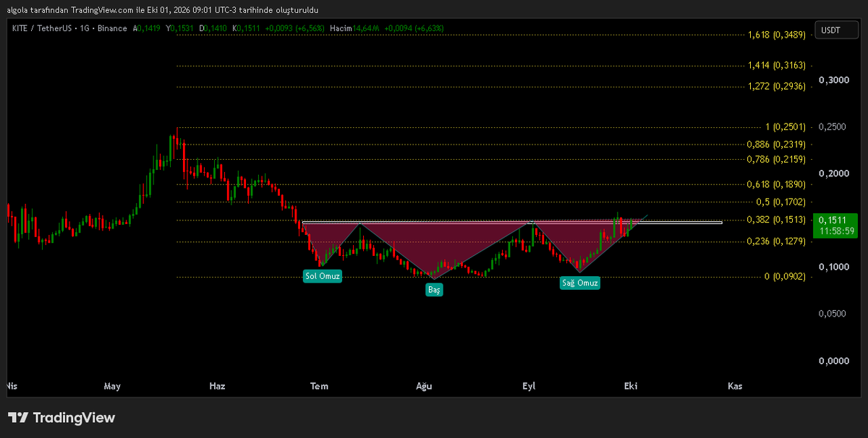The width and height of the screenshot is (868, 438).
Task: Click the Eki month on time axis
Action: (x=631, y=386)
